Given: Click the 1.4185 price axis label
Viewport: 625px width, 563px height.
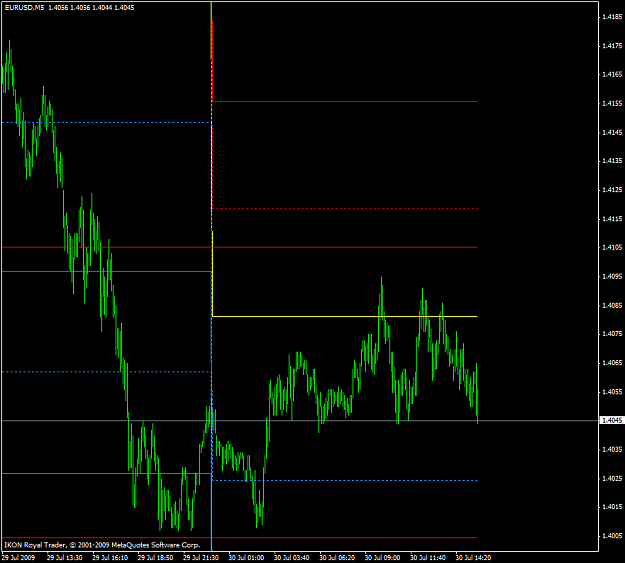Looking at the screenshot, I should pos(612,17).
